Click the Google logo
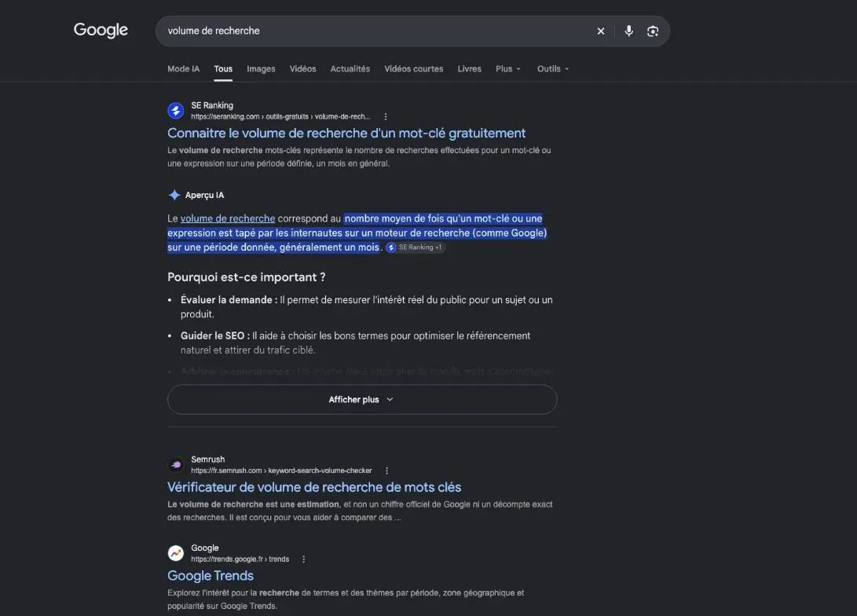This screenshot has width=857, height=616. (101, 30)
